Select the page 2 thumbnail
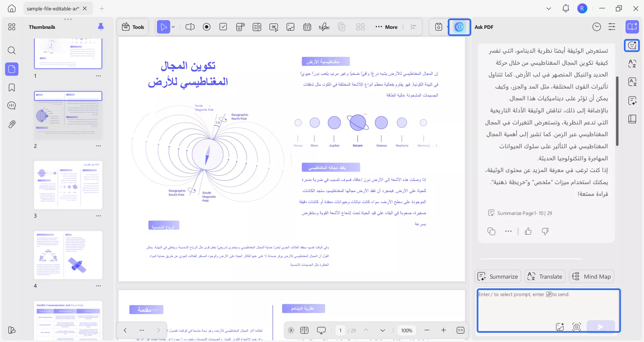Image resolution: width=644 pixels, height=342 pixels. tap(68, 114)
